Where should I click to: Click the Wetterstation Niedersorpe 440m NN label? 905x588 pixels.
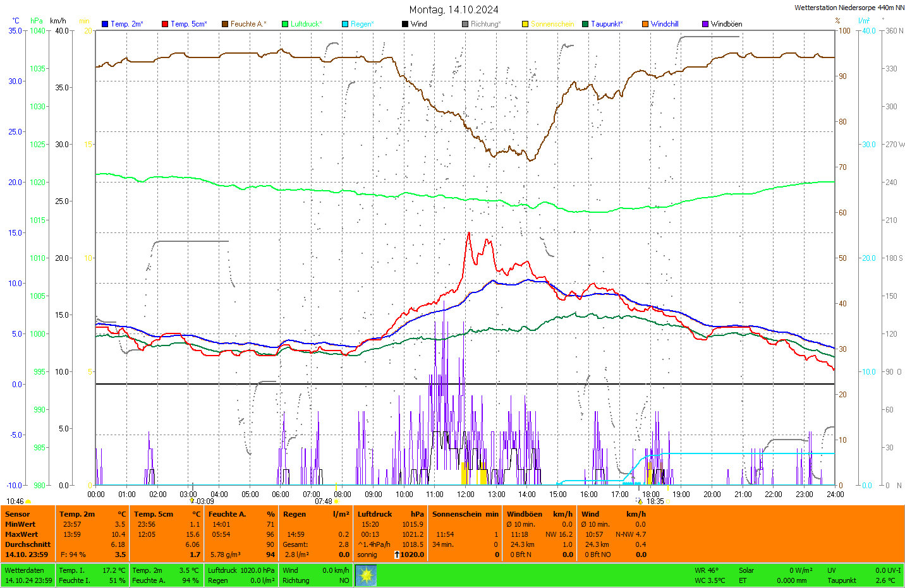pyautogui.click(x=849, y=8)
